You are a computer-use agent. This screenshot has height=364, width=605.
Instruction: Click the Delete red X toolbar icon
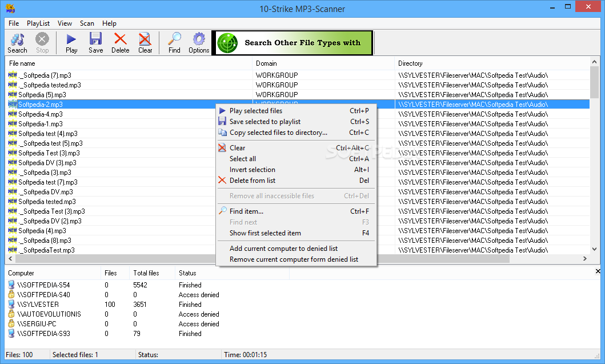tap(121, 39)
